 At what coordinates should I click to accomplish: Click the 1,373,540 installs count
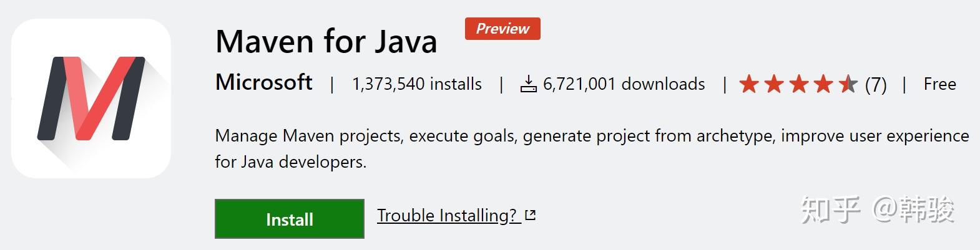pos(417,84)
